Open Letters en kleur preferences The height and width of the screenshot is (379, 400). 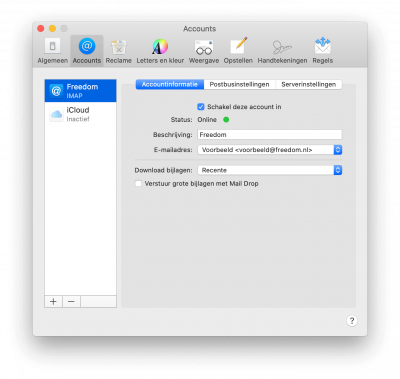click(160, 51)
